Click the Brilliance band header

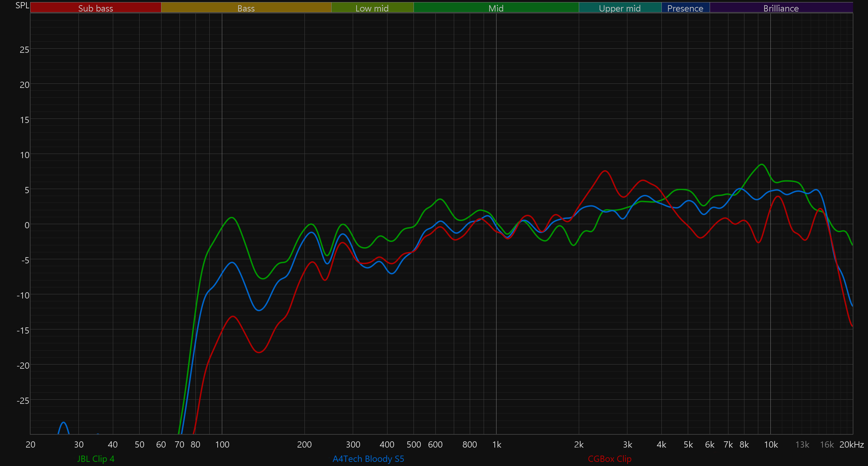coord(781,8)
